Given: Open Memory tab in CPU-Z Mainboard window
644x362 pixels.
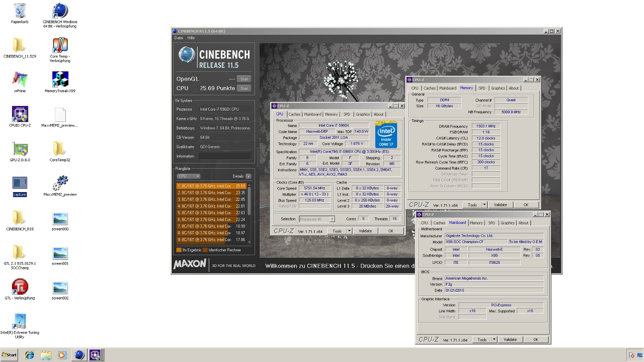Looking at the screenshot, I should [x=476, y=223].
